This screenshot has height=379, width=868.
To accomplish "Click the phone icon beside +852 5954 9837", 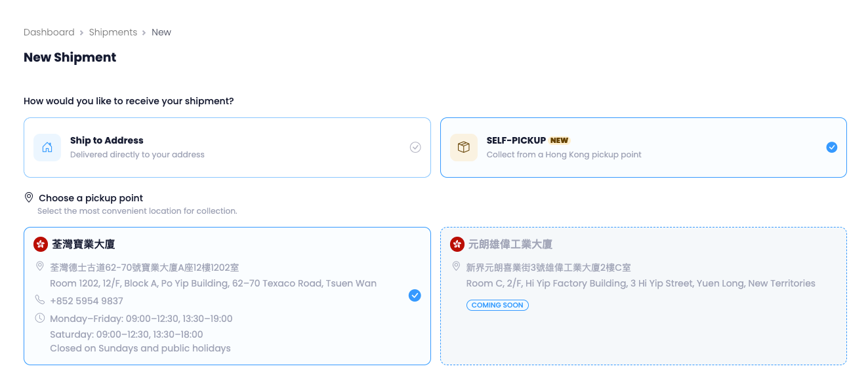I will 40,300.
